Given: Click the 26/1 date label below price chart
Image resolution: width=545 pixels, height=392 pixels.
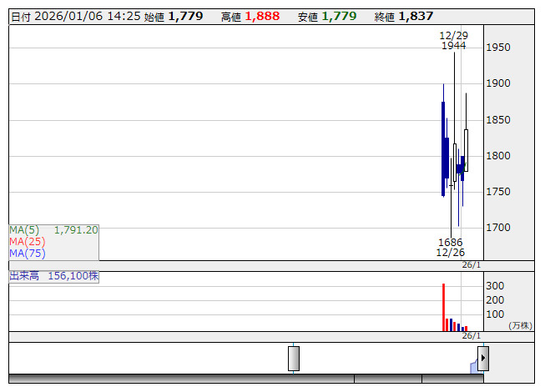Looking at the screenshot, I should [472, 265].
